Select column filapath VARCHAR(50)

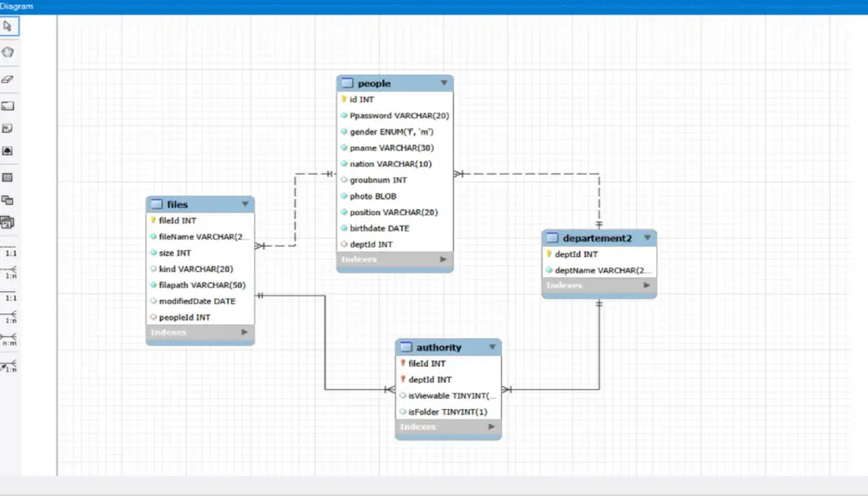click(x=202, y=285)
